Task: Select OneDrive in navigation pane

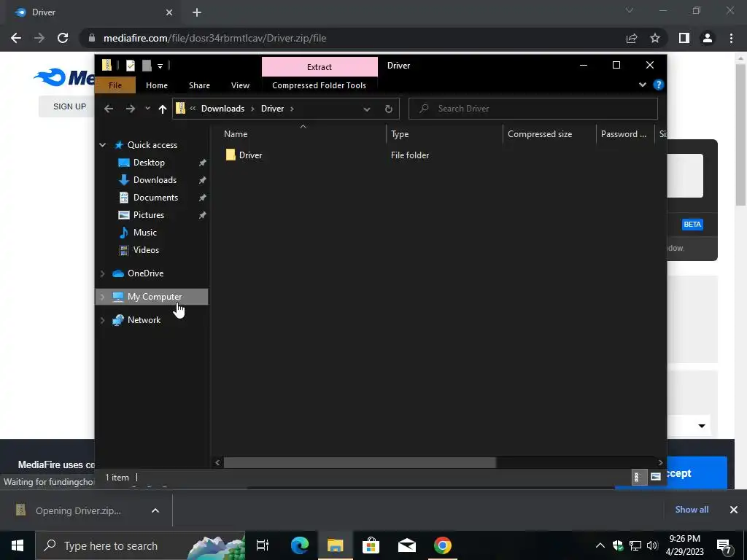Action: click(145, 273)
